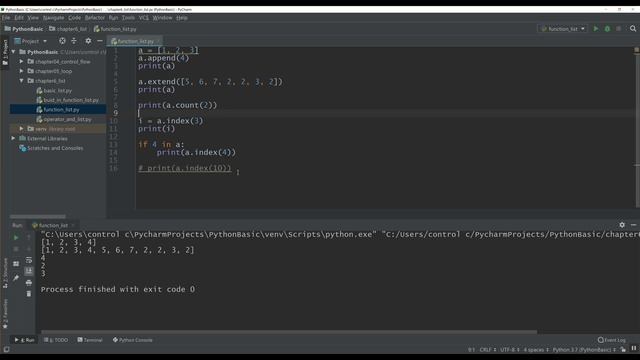Change the Python 3.7 interpreter in the status bar
640x360 pixels.
tap(584, 350)
